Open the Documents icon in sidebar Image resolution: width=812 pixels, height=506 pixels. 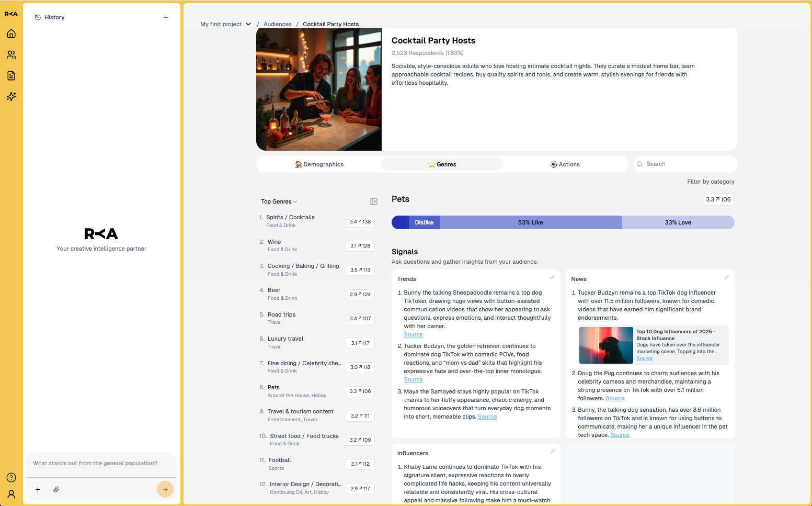[11, 76]
